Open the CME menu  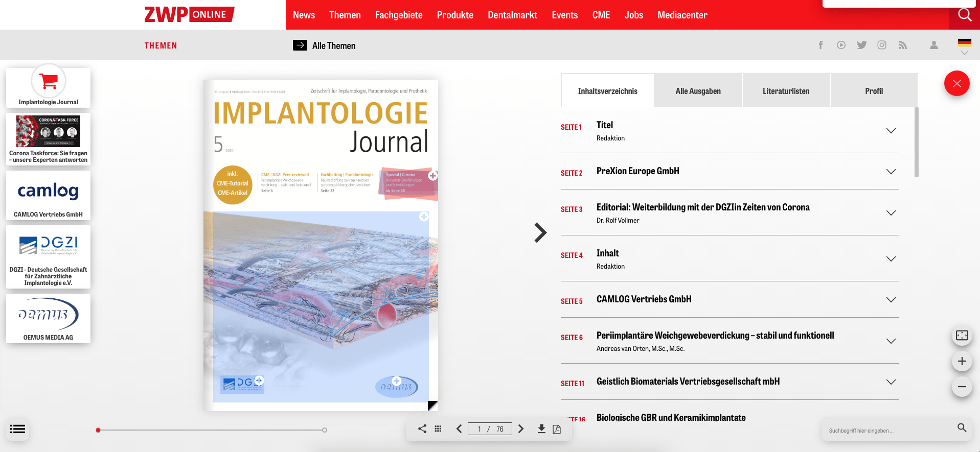(601, 15)
